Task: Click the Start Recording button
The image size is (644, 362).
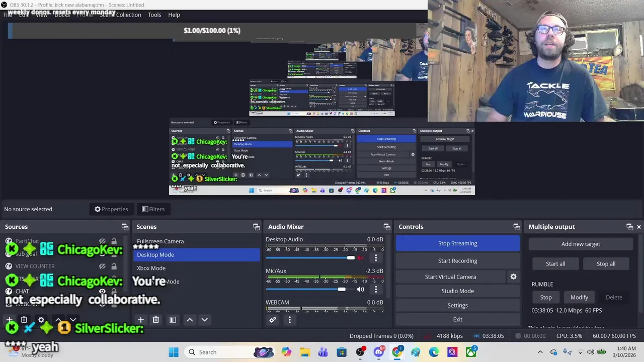Action: (x=457, y=260)
